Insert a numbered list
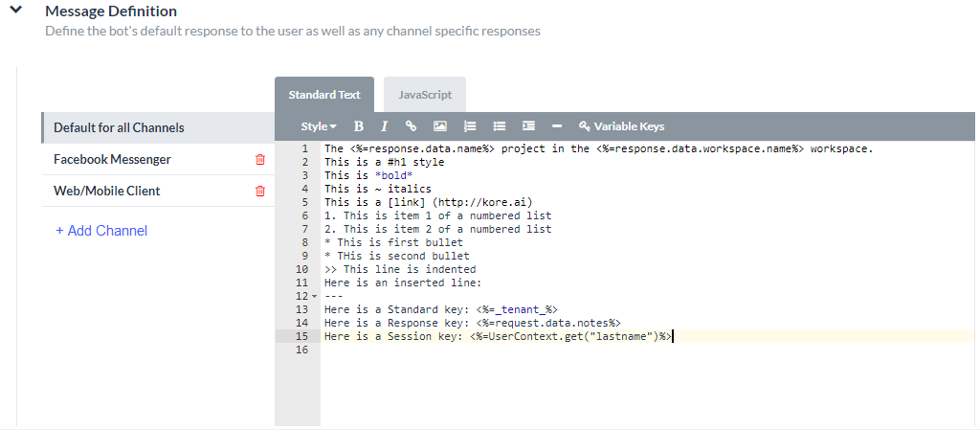The height and width of the screenshot is (430, 980). (470, 126)
